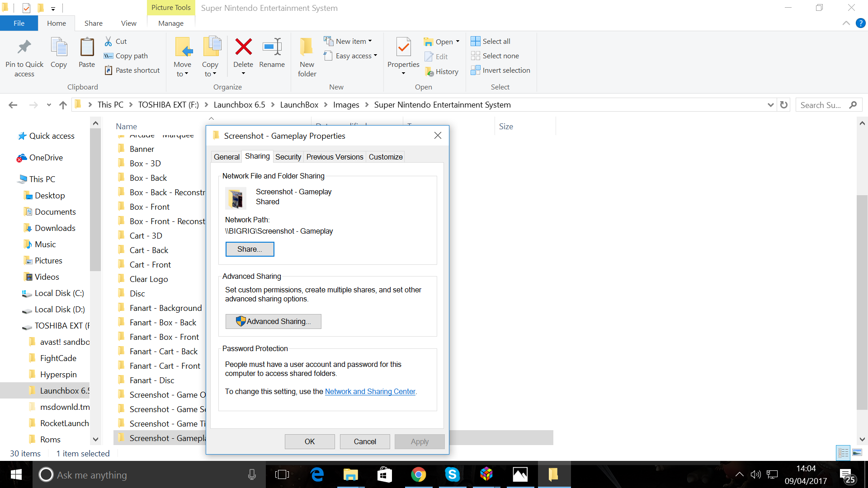Click the Edit ribbon item

pyautogui.click(x=436, y=56)
